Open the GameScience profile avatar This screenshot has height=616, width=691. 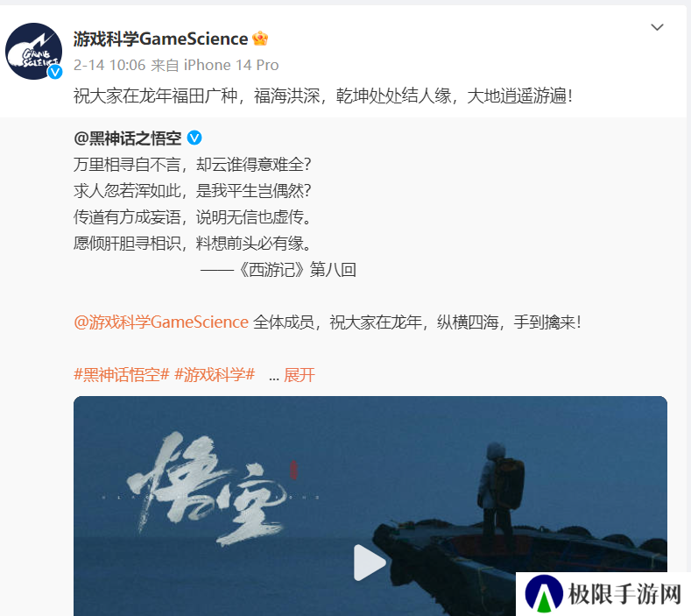[33, 51]
